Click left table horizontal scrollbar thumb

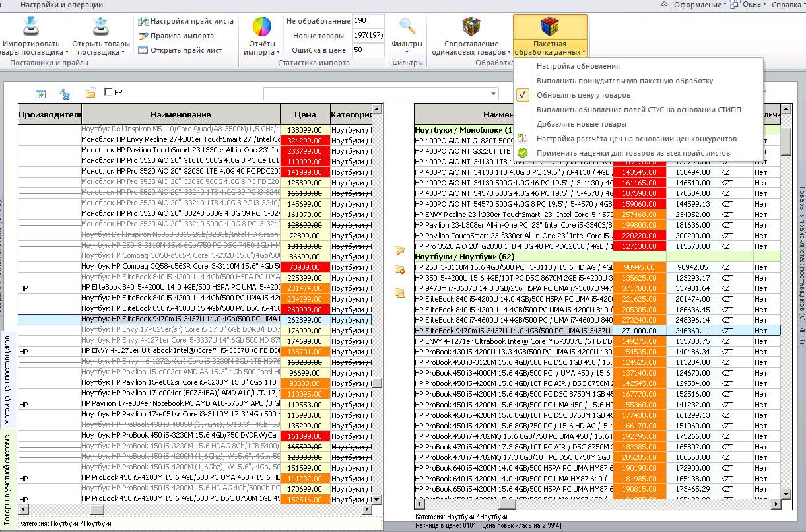97,509
